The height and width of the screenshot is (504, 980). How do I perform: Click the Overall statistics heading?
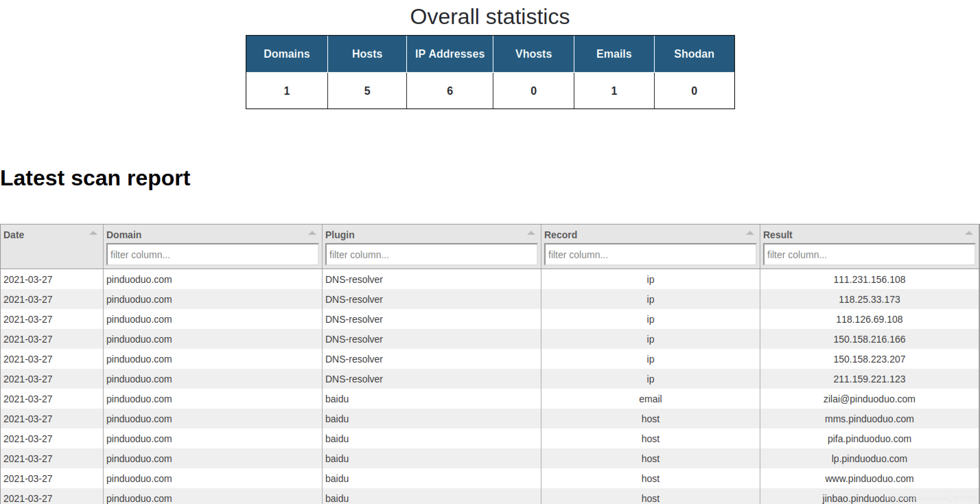tap(490, 16)
